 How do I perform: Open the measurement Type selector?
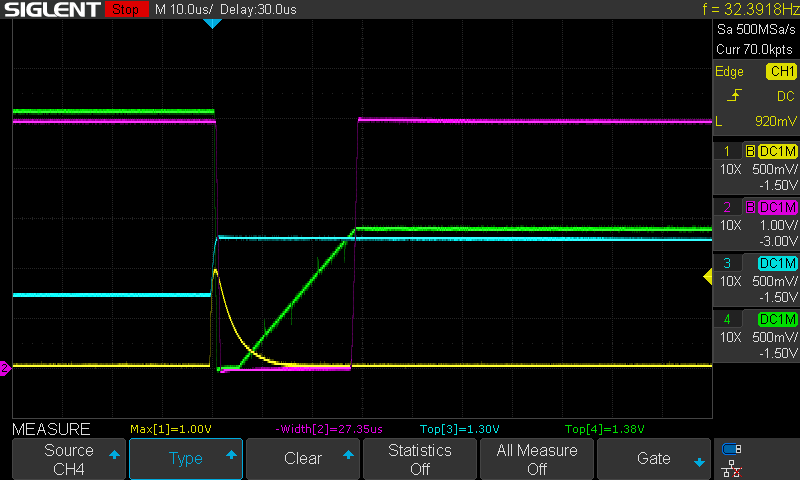point(186,459)
